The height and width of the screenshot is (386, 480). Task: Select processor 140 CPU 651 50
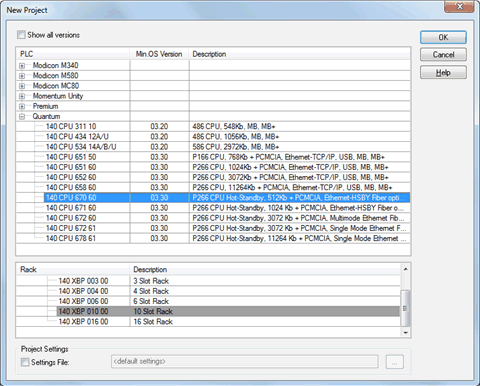[x=71, y=157]
